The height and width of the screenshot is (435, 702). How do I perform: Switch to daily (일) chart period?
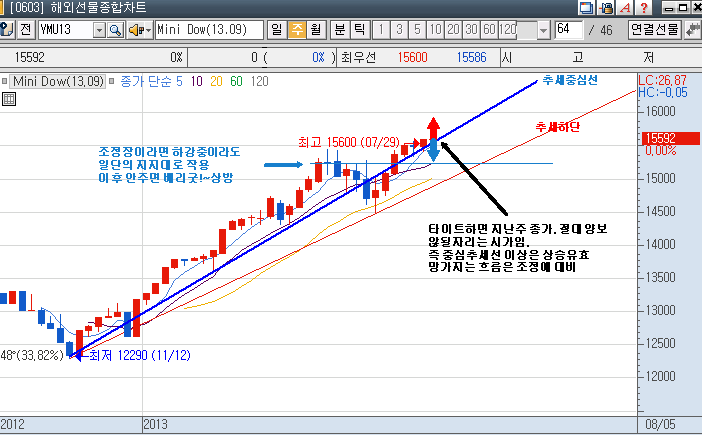(276, 29)
